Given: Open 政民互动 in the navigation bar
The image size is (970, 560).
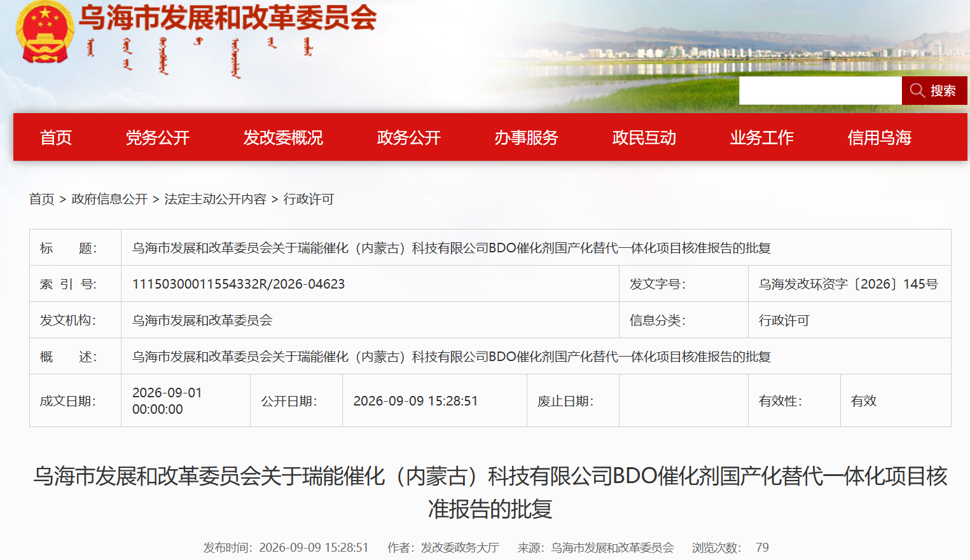Looking at the screenshot, I should point(644,137).
